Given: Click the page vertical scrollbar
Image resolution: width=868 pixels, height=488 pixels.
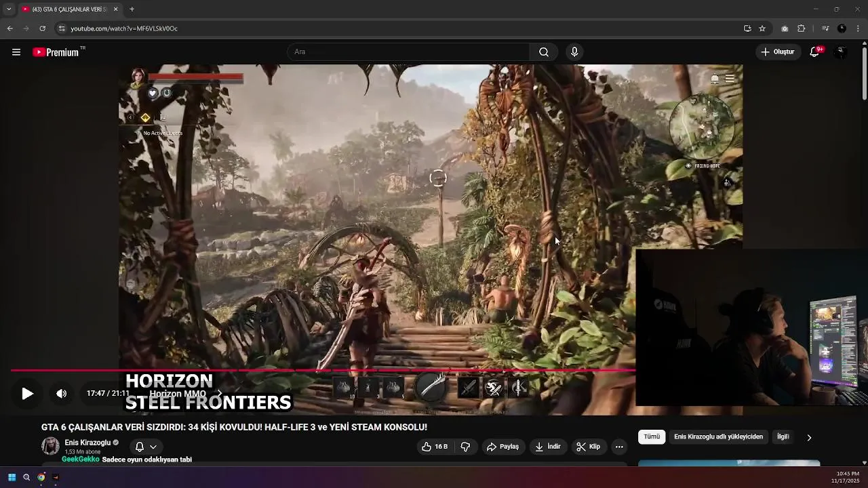Looking at the screenshot, I should point(864,74).
